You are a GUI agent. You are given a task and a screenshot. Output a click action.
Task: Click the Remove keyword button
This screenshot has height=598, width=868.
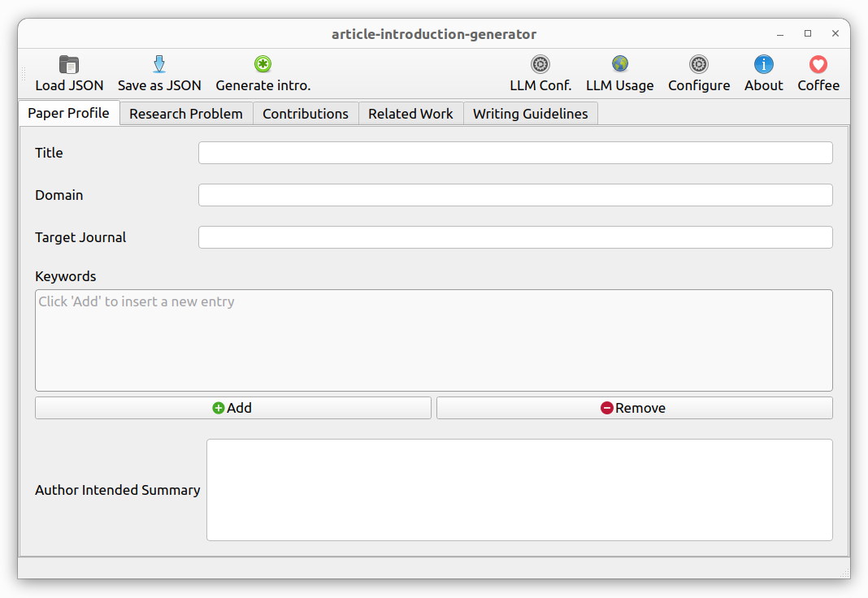(x=635, y=408)
